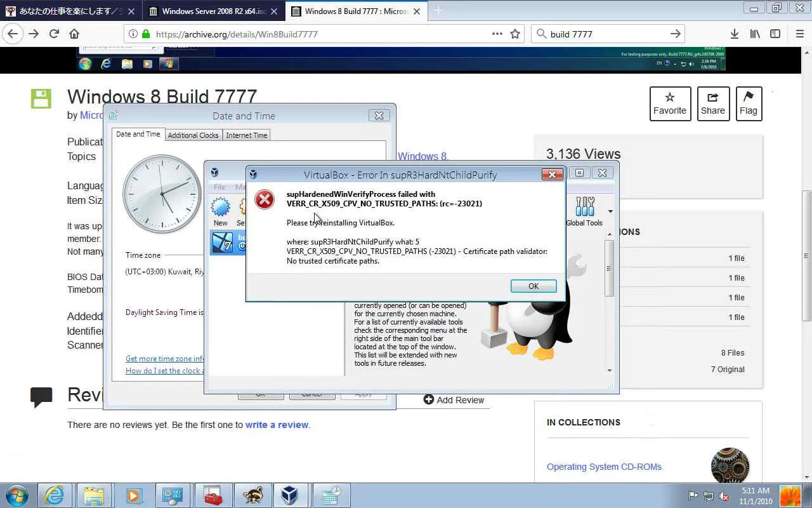This screenshot has width=812, height=508.
Task: Go forward in the browser
Action: (x=34, y=34)
